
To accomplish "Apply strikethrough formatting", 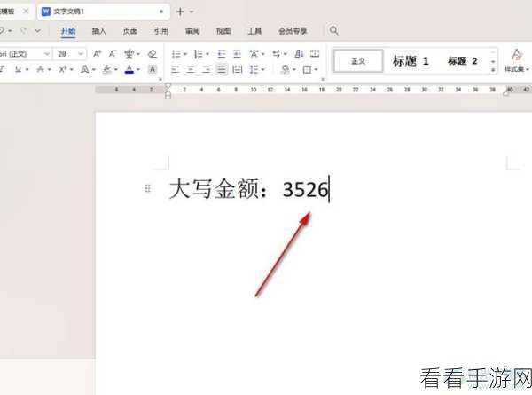I will pos(41,69).
